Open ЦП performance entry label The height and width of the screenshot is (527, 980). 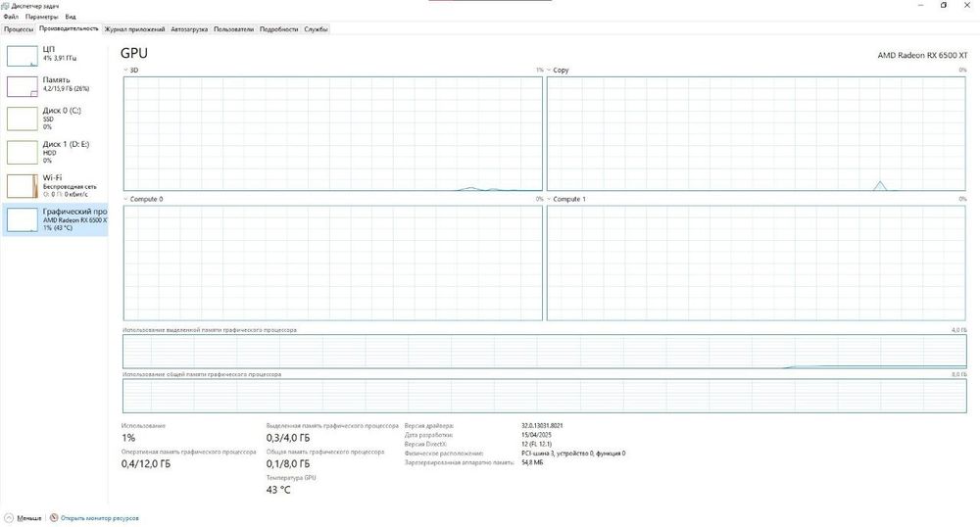pyautogui.click(x=49, y=49)
